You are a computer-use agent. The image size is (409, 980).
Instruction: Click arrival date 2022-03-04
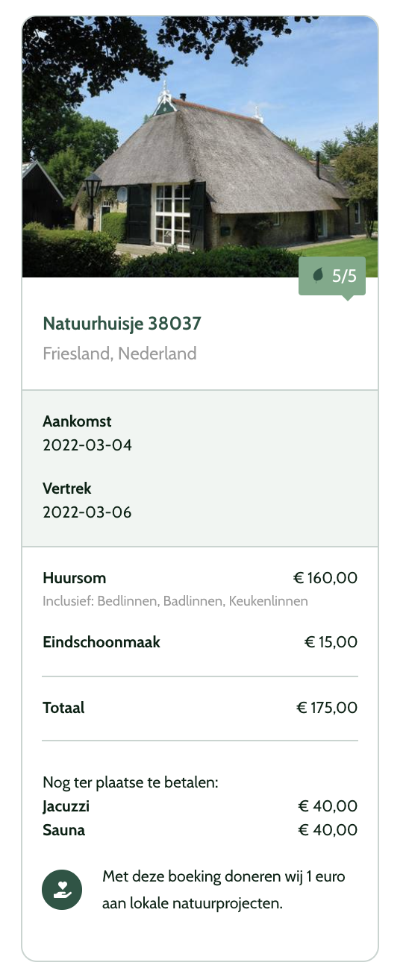[x=87, y=446]
